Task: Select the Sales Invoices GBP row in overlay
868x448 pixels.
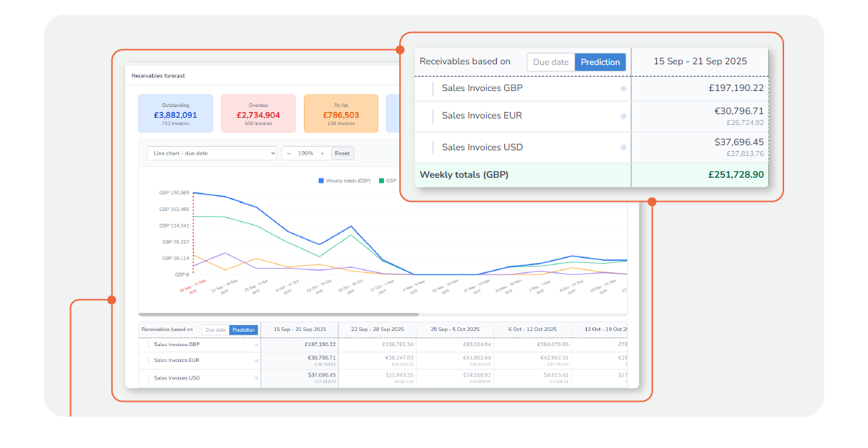Action: (482, 88)
